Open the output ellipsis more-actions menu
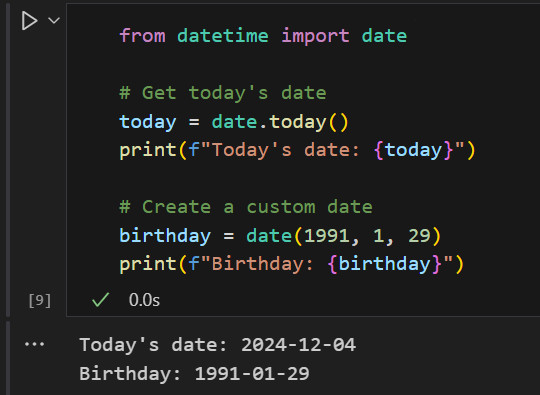Screen dimensions: 540x395 (x=34, y=344)
